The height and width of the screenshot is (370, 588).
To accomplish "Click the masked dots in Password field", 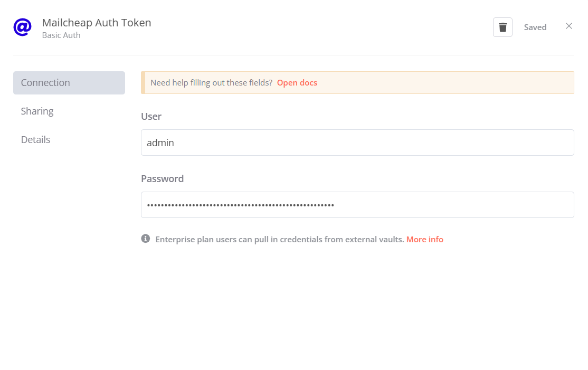I will (x=240, y=205).
